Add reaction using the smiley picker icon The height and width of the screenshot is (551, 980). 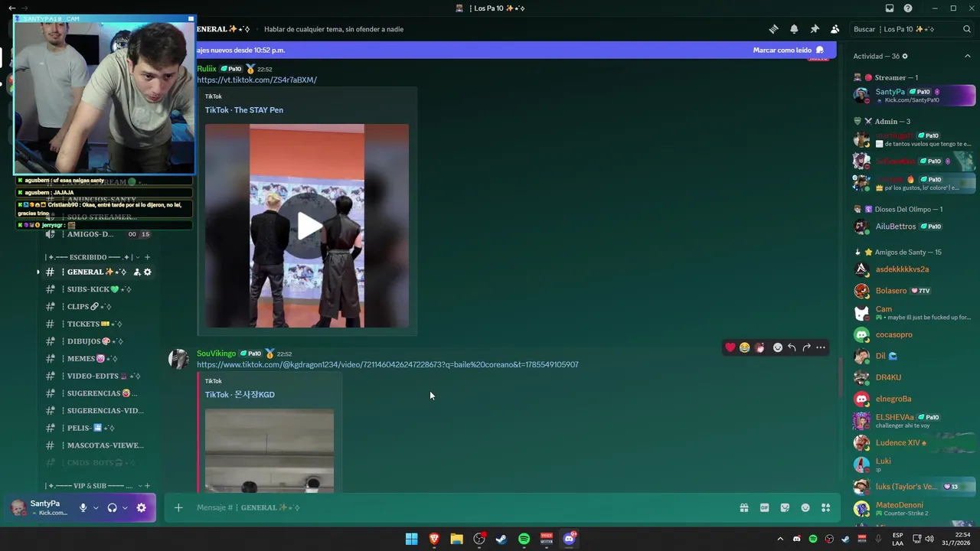click(x=778, y=347)
